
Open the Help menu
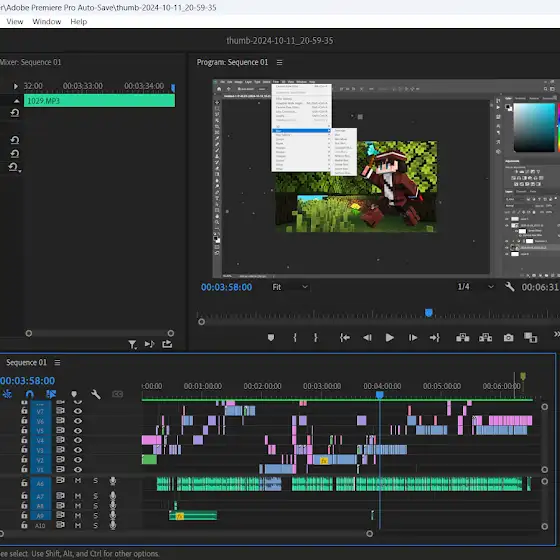pos(79,22)
